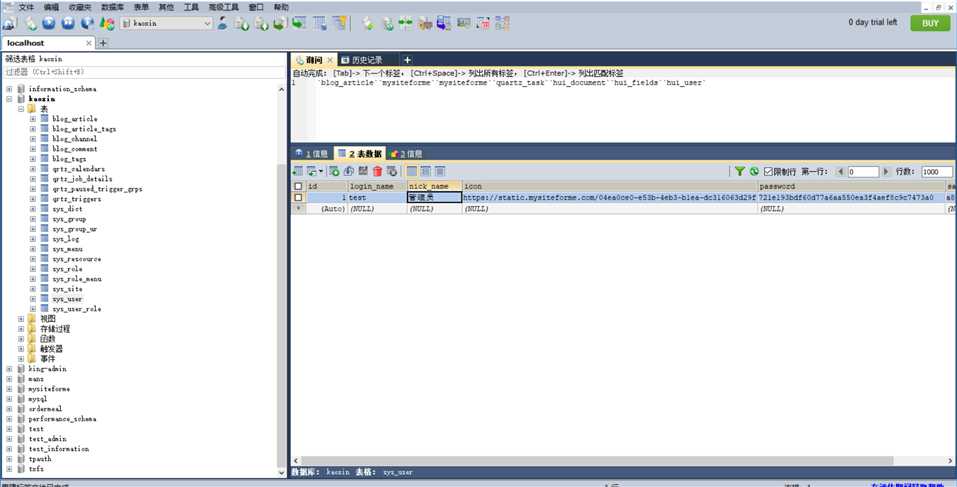Image resolution: width=957 pixels, height=487 pixels.
Task: Click the 行数 row count field showing 1000
Action: pyautogui.click(x=937, y=171)
